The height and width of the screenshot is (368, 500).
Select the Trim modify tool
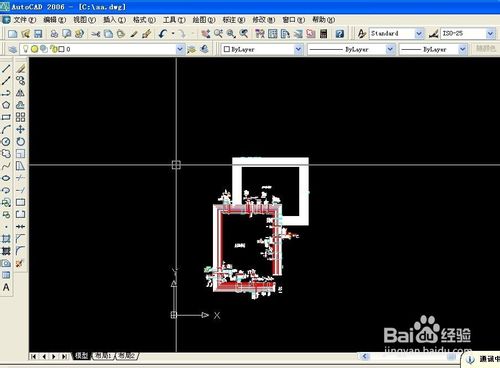[x=20, y=178]
